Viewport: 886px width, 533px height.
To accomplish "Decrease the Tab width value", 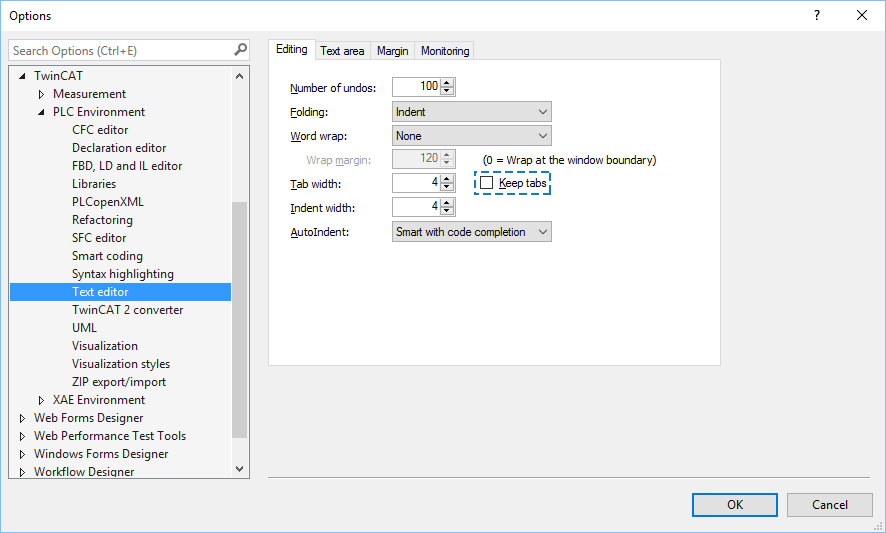I will [x=447, y=187].
